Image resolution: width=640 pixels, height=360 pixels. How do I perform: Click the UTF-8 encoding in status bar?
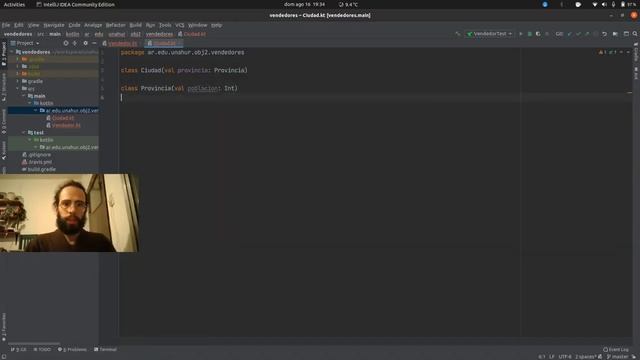565,357
